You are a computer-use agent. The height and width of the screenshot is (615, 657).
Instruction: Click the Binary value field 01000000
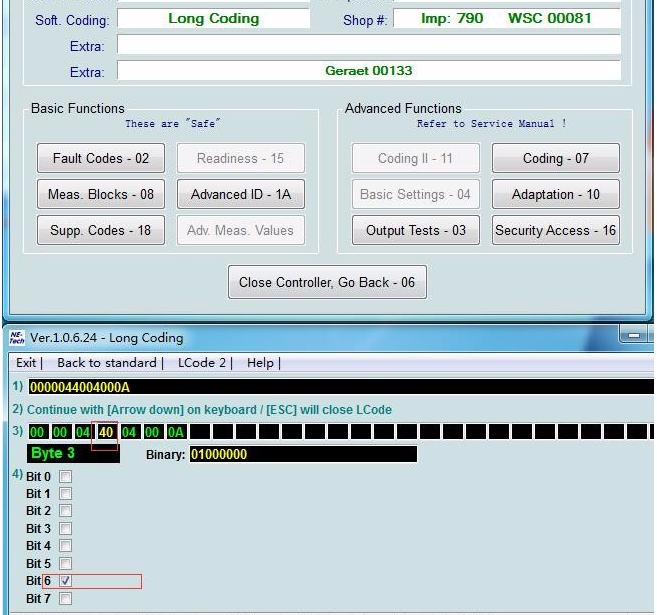[x=303, y=454]
